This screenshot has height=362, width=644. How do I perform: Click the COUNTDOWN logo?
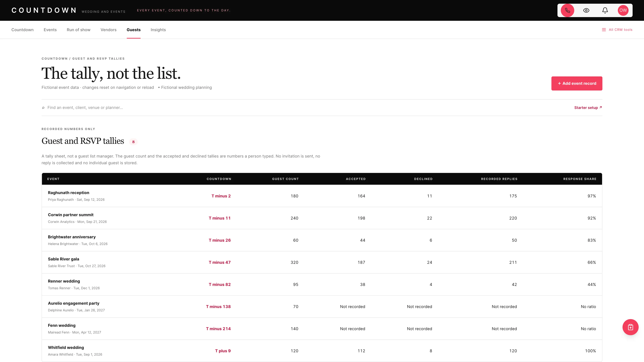tap(44, 10)
